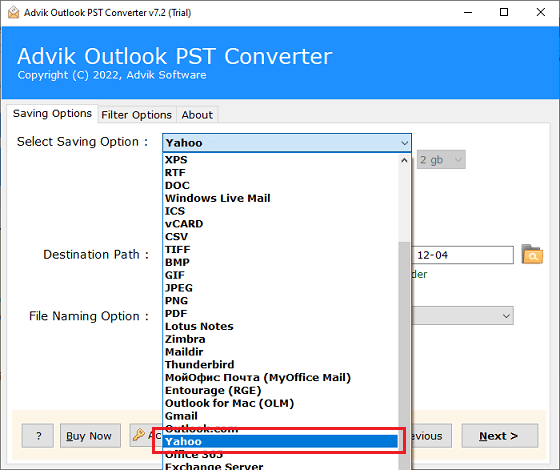Select Gmail from the list
This screenshot has width=560, height=470.
280,416
